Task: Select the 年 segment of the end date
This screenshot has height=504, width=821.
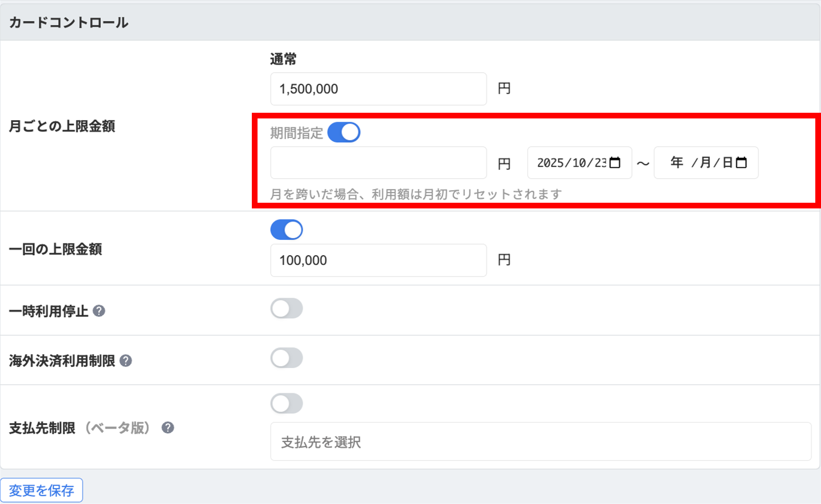Action: coord(677,163)
